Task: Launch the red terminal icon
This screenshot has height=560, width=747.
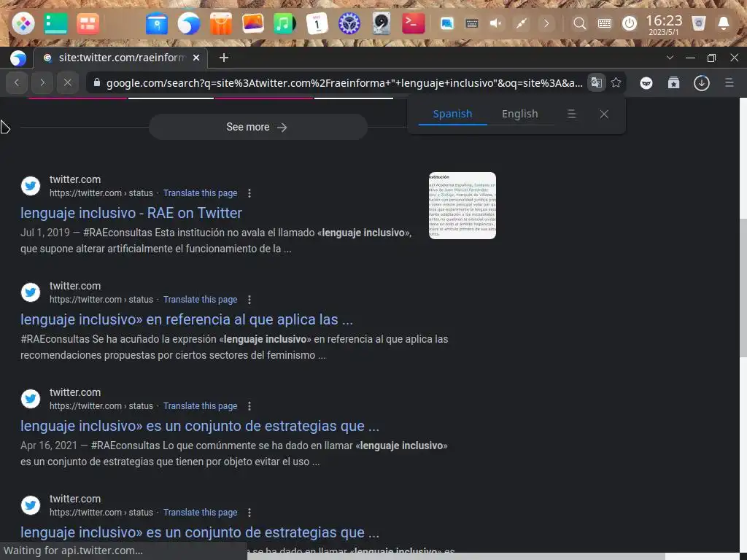Action: click(413, 23)
